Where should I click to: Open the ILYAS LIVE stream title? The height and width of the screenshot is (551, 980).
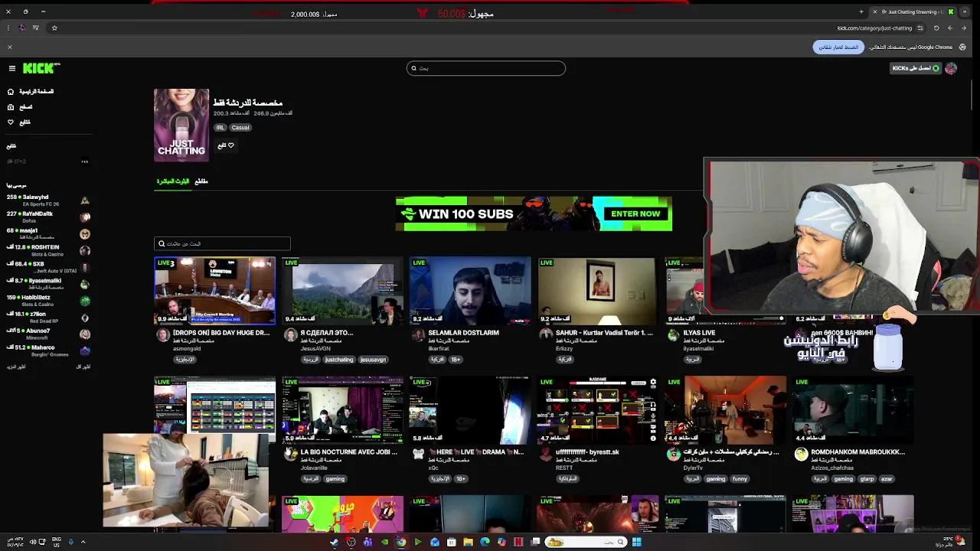(x=699, y=333)
